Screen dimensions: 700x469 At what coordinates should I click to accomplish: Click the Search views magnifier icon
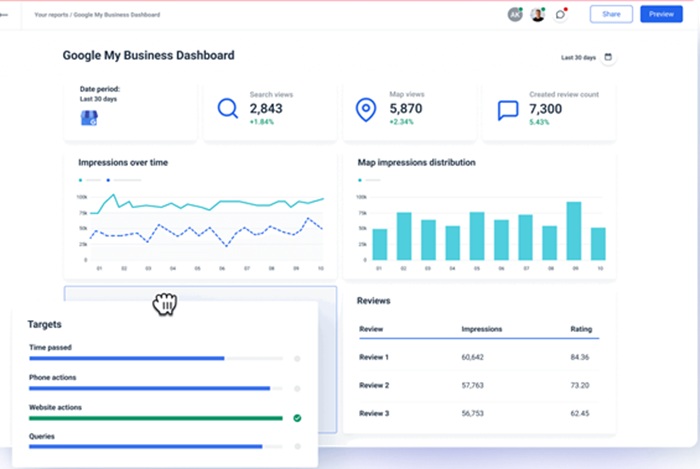[x=228, y=108]
